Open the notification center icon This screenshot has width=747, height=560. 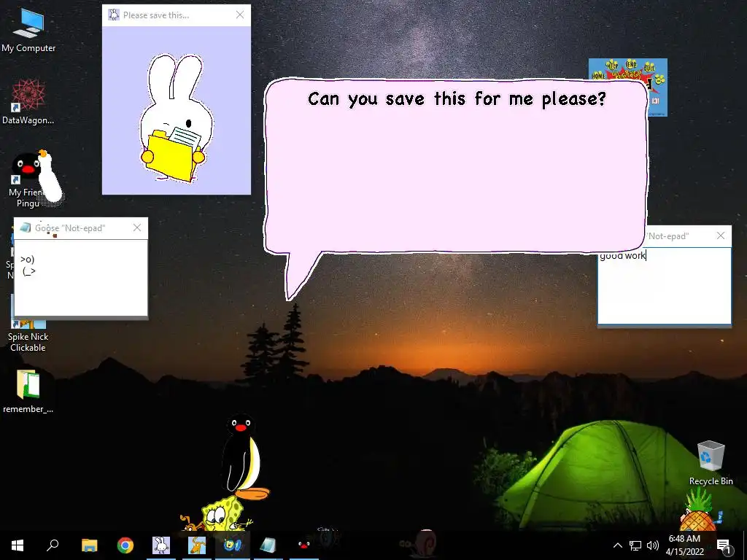tap(724, 545)
